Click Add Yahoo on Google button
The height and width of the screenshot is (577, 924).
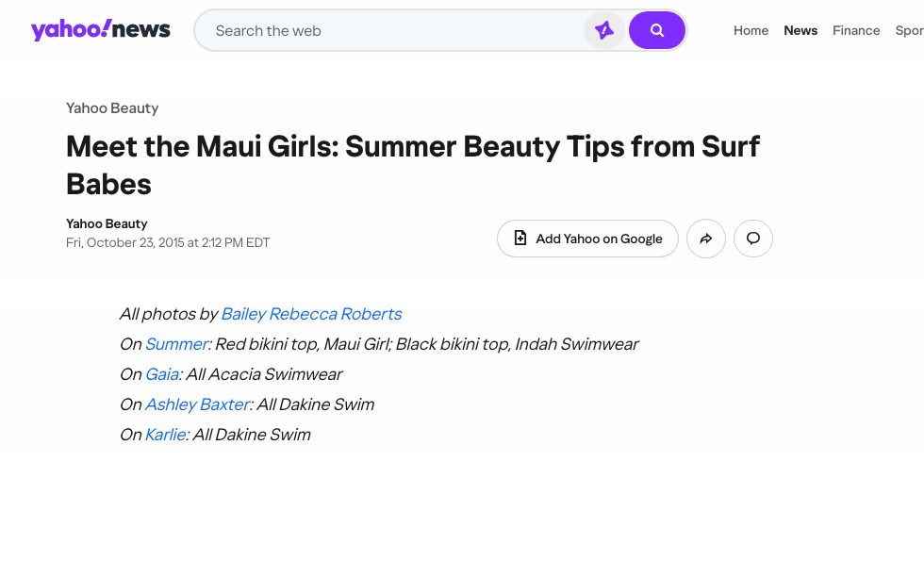coord(587,239)
